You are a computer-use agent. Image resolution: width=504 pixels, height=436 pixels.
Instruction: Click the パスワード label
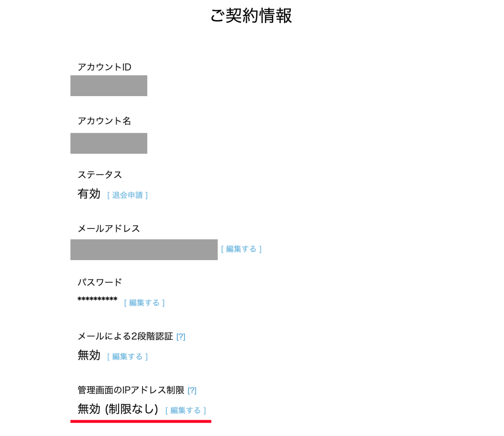click(100, 282)
